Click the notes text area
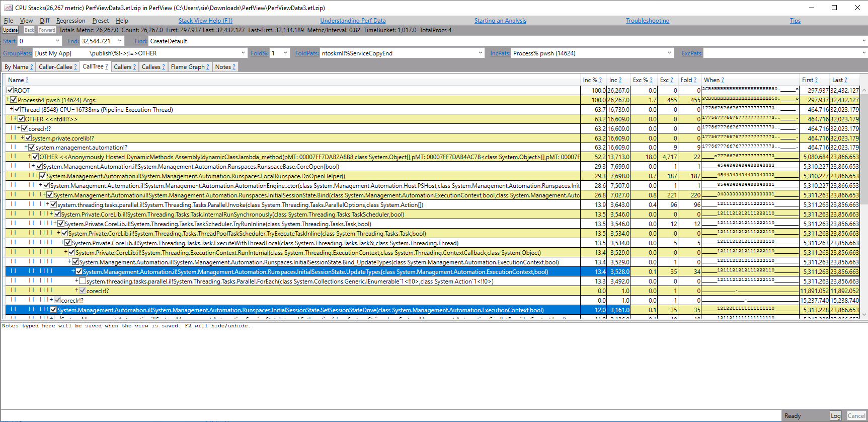 [433, 365]
